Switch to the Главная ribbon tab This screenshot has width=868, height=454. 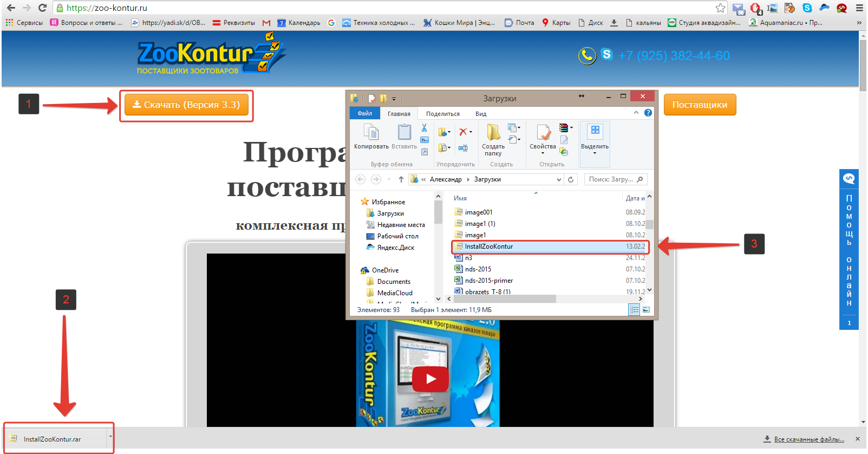[399, 114]
